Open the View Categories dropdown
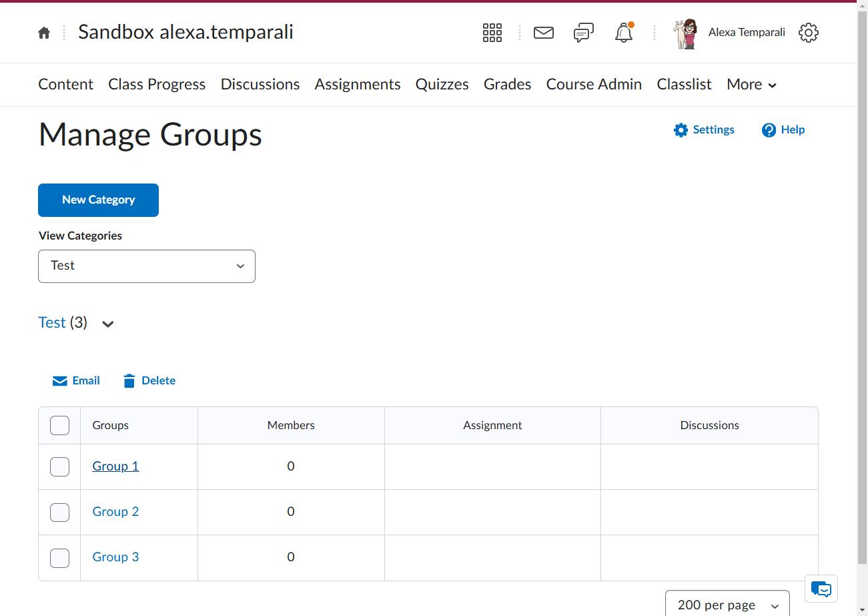868x616 pixels. (147, 266)
